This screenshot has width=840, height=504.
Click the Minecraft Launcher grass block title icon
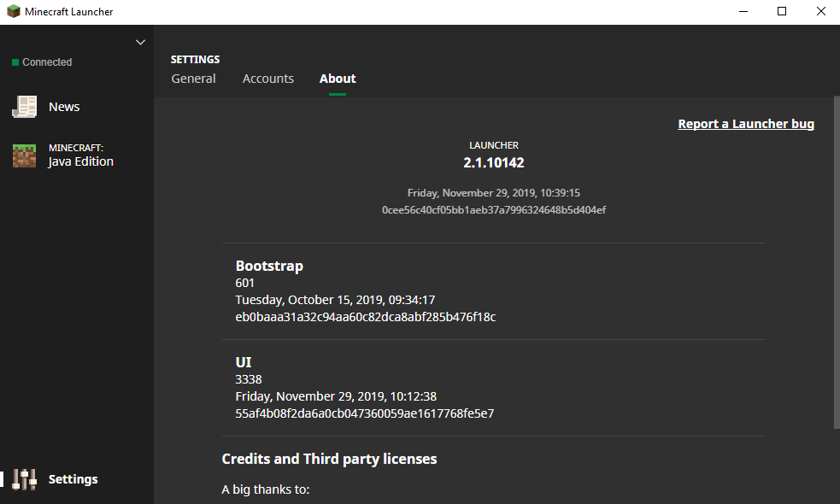[13, 12]
